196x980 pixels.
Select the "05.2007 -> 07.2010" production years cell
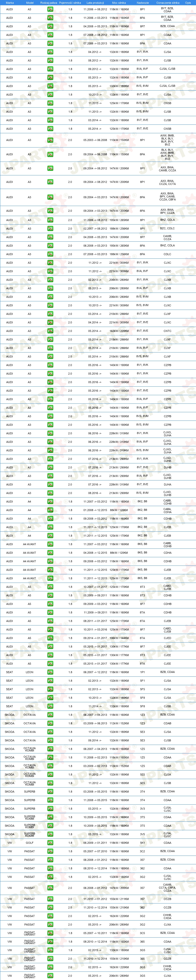point(95,851)
